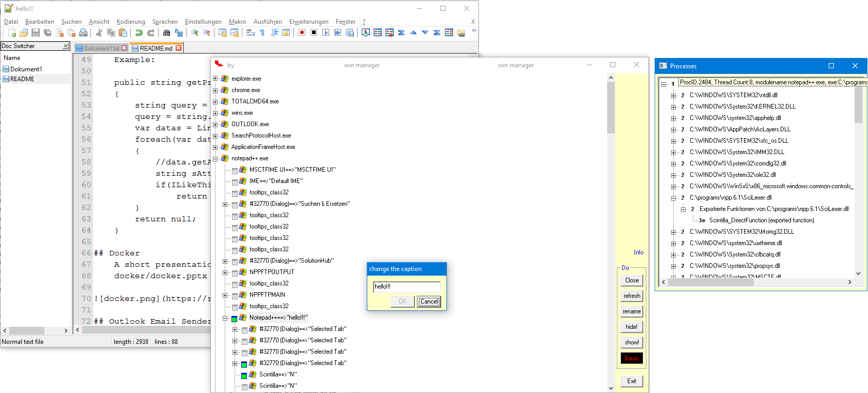Viewport: 868px width, 393px height.
Task: Start macro recording with the red dot icon
Action: point(302,33)
